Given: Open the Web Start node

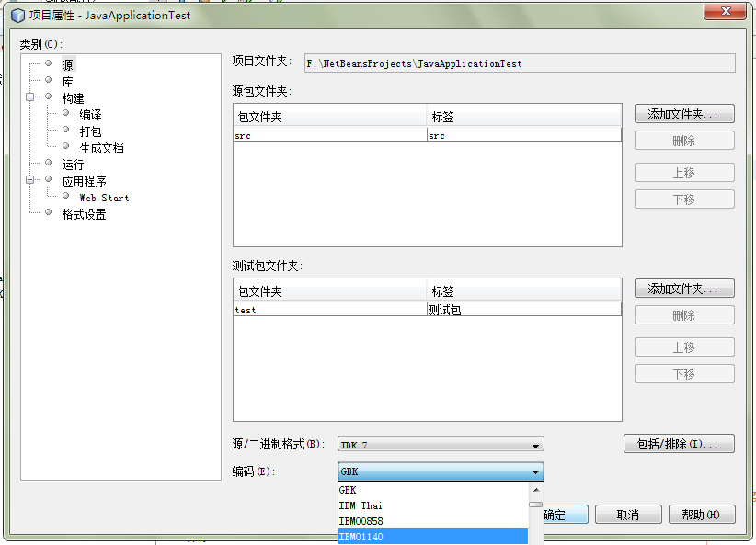Looking at the screenshot, I should pyautogui.click(x=104, y=198).
